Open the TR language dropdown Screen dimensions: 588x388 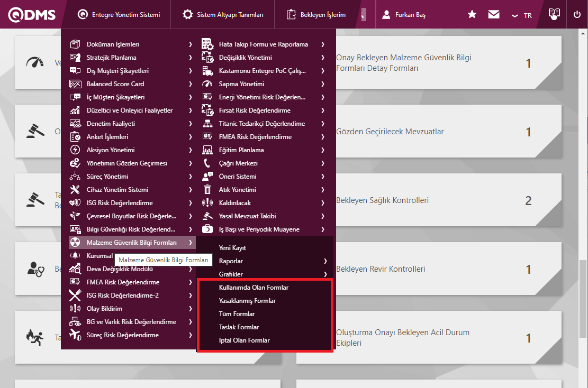coord(522,15)
